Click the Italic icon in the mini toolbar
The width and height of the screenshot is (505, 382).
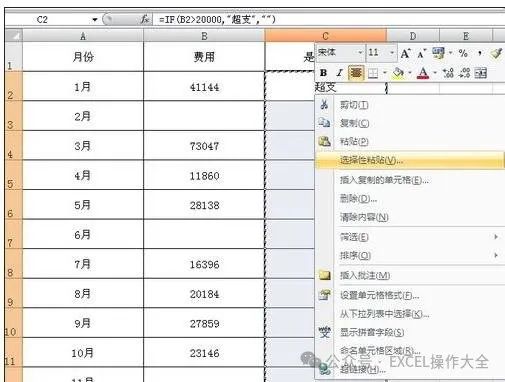(x=339, y=73)
